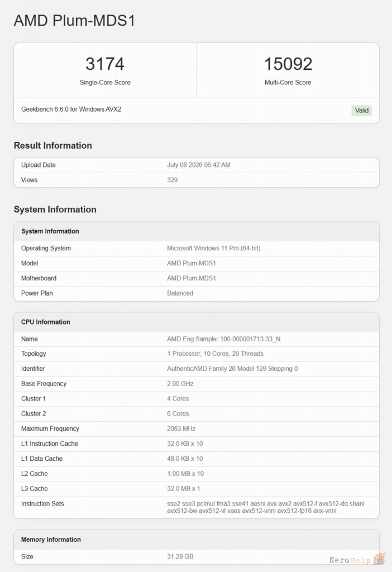Click the large System Information section heading
The height and width of the screenshot is (572, 392).
(55, 209)
